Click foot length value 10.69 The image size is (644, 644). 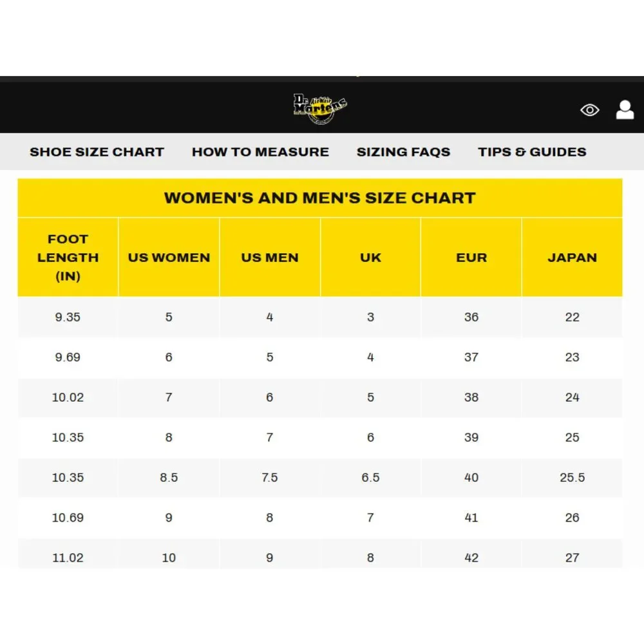(68, 518)
